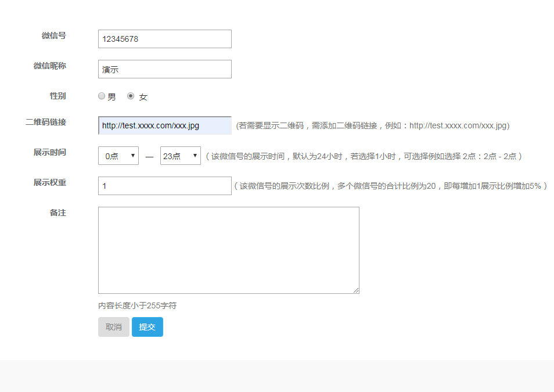Click the 展示权重 label

click(50, 182)
